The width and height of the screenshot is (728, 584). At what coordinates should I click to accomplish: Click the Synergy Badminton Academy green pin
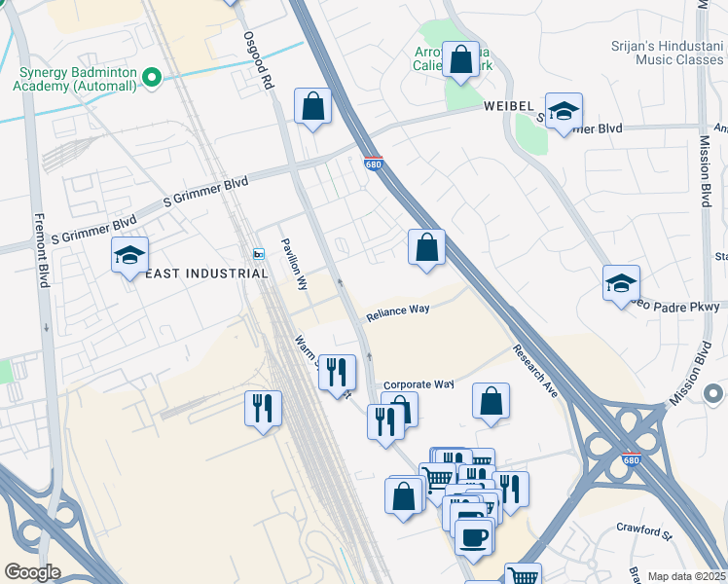click(152, 78)
